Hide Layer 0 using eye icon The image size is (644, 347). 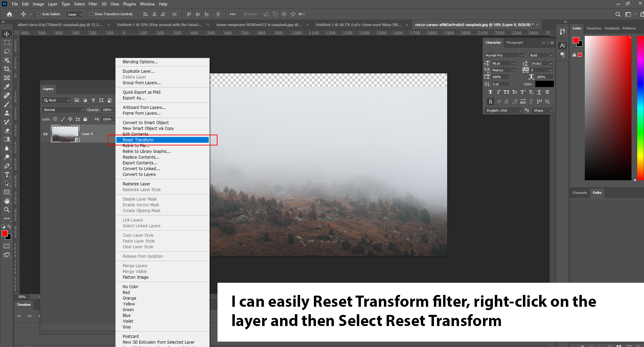[x=46, y=134]
